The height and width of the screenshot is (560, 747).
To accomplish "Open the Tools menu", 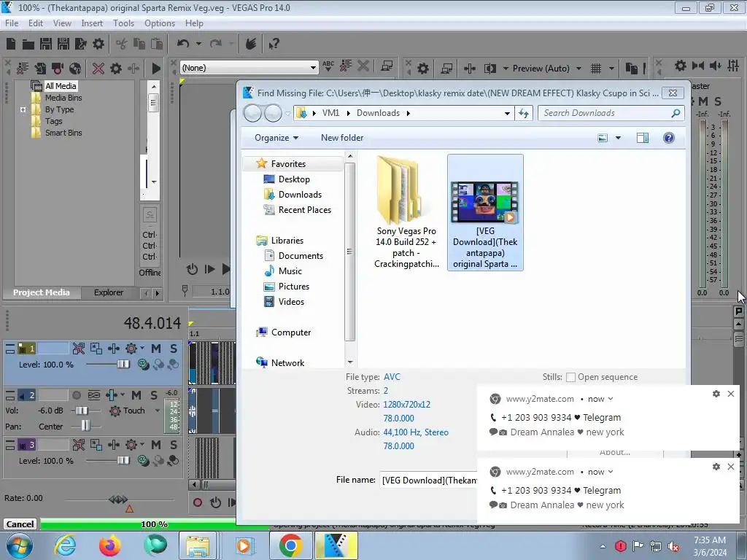I will (123, 23).
